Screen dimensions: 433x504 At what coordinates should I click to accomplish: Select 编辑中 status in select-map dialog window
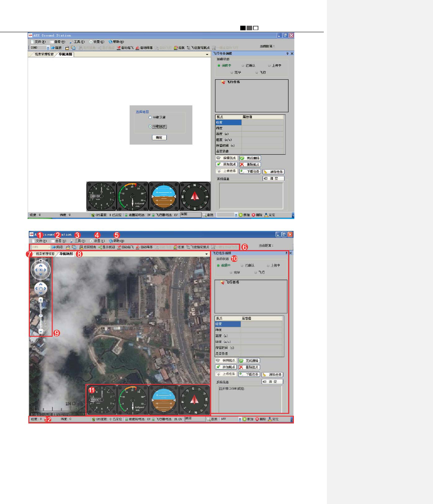225,66
